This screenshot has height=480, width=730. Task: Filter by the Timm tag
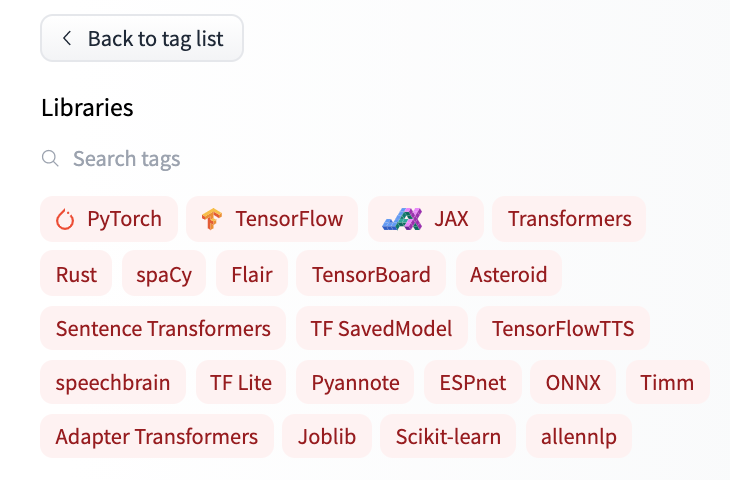pyautogui.click(x=668, y=382)
